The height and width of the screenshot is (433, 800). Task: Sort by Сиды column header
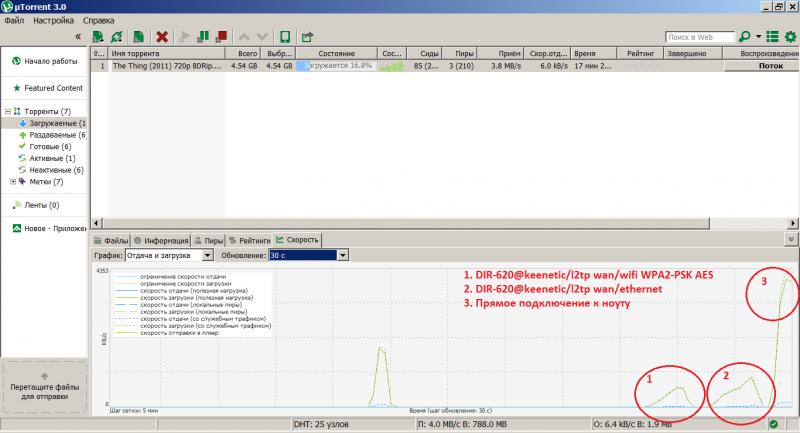(x=426, y=53)
